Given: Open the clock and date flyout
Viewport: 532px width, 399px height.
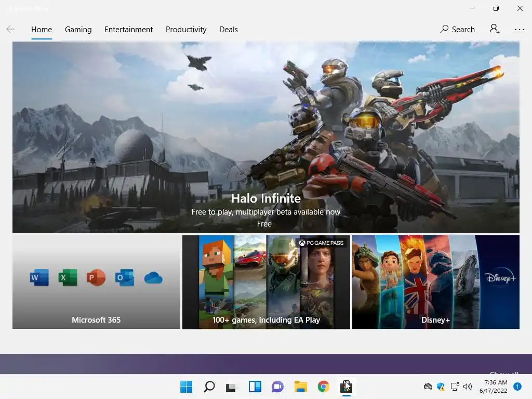Looking at the screenshot, I should pos(494,387).
